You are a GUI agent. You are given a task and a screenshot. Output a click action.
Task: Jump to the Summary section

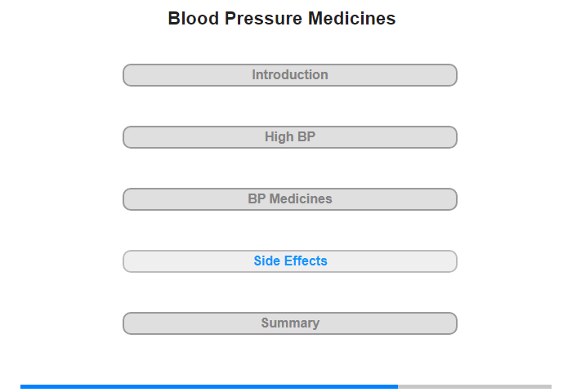click(x=290, y=323)
